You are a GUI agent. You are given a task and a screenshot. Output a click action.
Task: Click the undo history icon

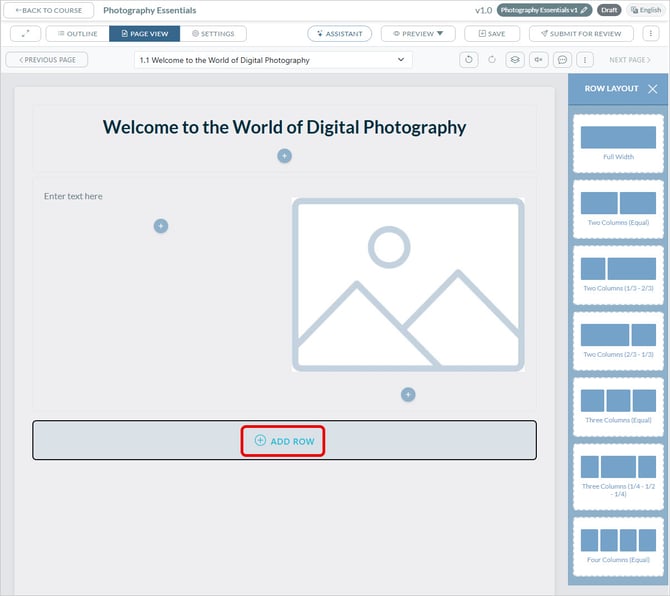pyautogui.click(x=469, y=60)
